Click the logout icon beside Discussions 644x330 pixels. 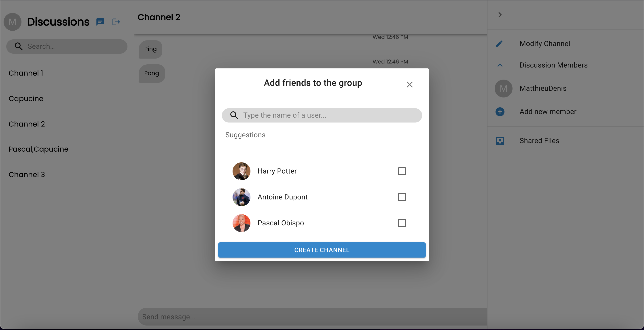click(116, 22)
